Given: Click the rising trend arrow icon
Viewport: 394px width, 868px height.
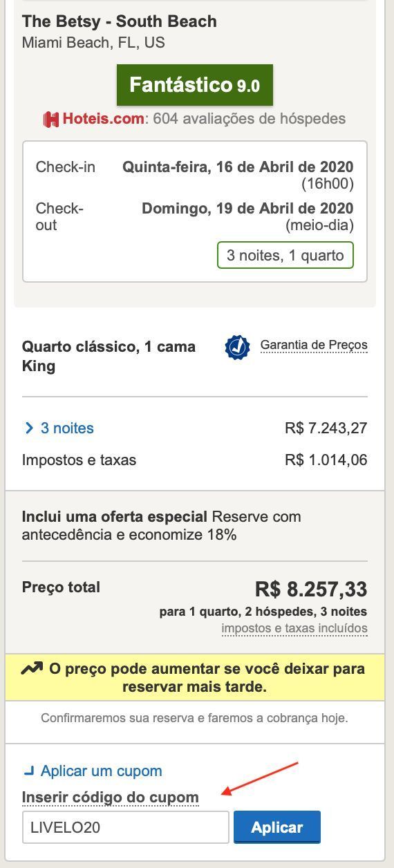Looking at the screenshot, I should pos(32,669).
